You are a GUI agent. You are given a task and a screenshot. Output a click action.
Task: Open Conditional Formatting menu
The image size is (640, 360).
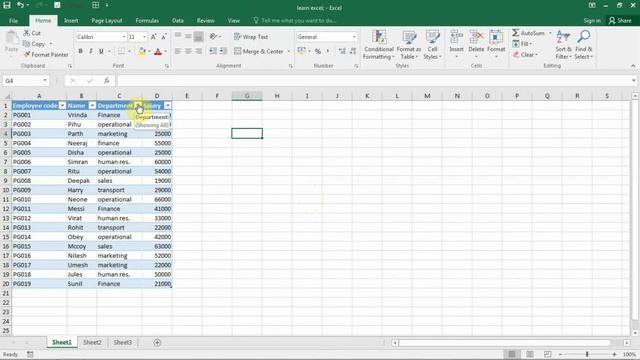379,44
